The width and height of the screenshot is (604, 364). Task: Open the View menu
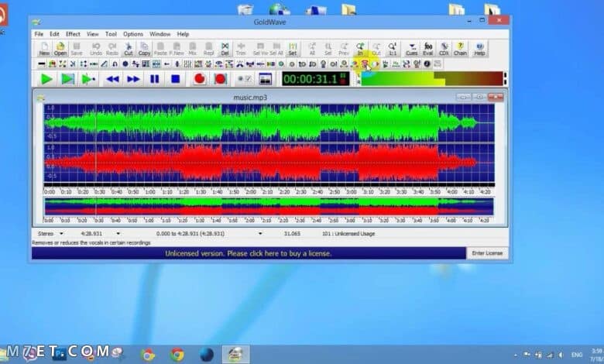(x=92, y=34)
